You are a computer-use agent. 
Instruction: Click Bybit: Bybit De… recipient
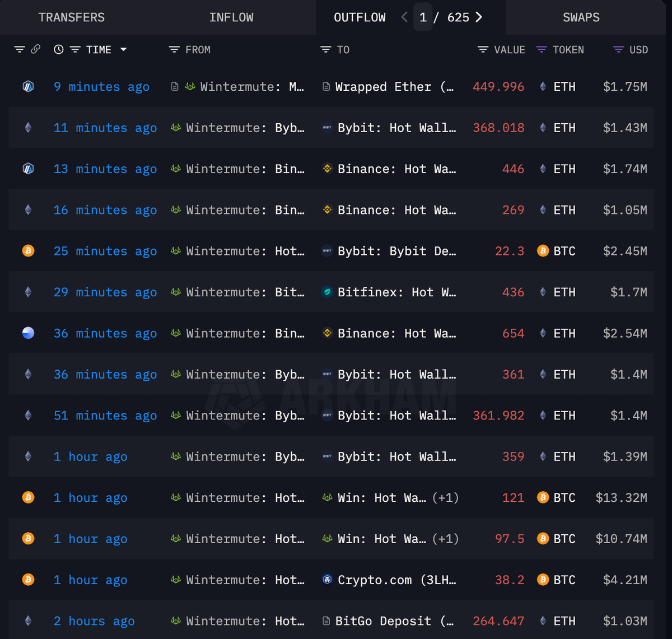point(397,251)
